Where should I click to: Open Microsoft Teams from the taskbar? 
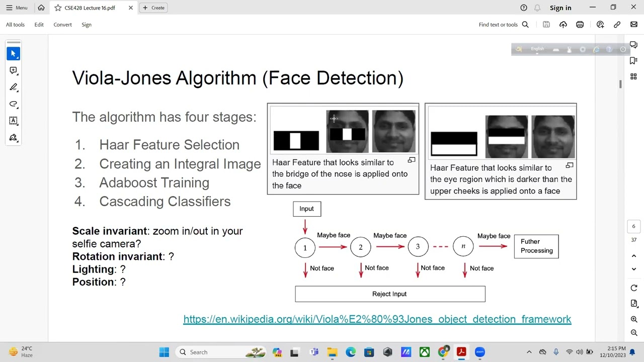click(314, 352)
